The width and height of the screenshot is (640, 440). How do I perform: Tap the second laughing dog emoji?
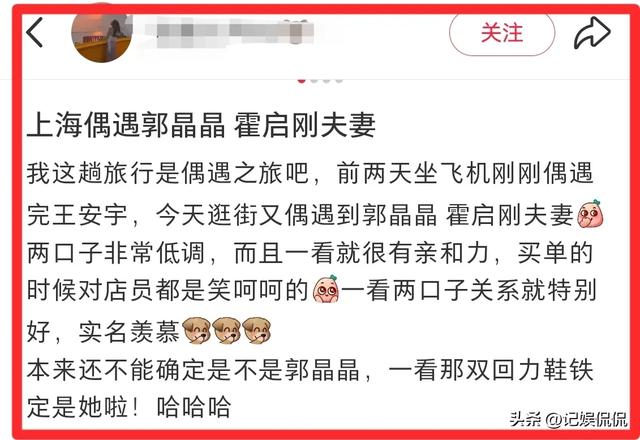pyautogui.click(x=227, y=330)
